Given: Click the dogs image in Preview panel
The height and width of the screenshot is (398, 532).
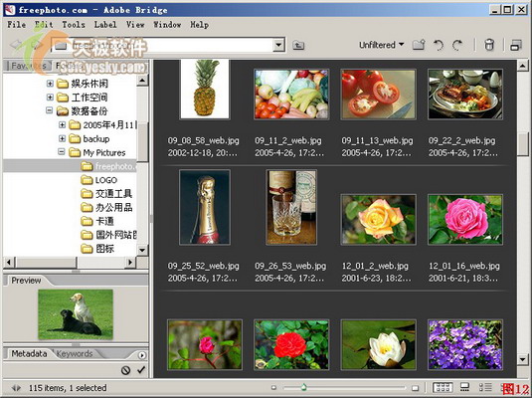Looking at the screenshot, I should [x=76, y=314].
